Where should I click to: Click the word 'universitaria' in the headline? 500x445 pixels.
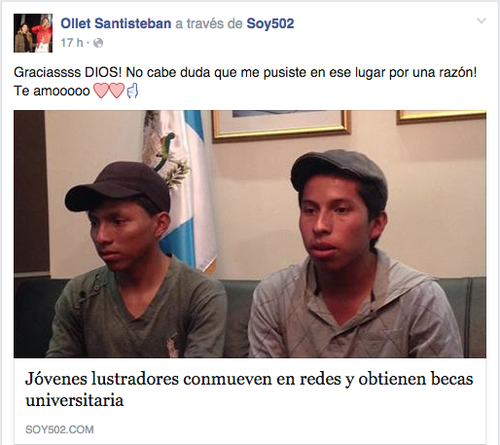74,400
